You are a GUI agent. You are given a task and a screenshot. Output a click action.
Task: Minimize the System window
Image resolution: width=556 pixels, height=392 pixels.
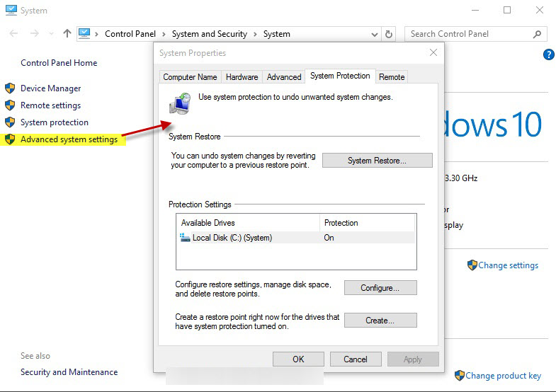(475, 10)
